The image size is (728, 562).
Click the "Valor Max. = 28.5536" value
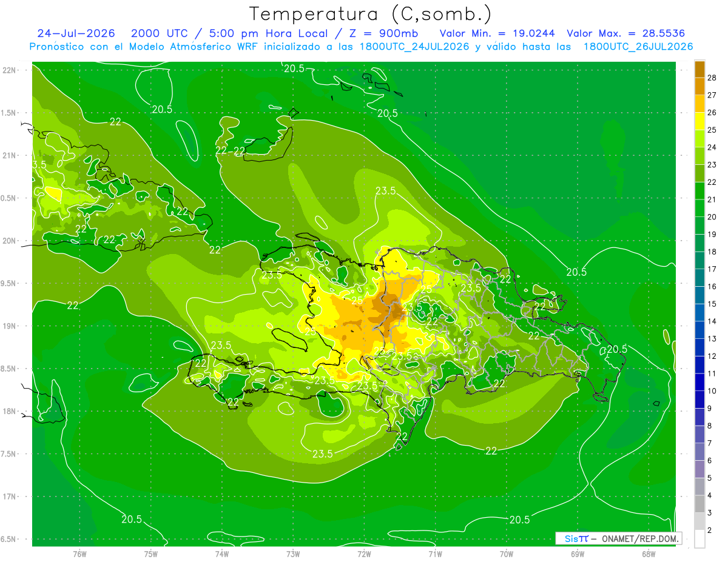click(x=625, y=33)
